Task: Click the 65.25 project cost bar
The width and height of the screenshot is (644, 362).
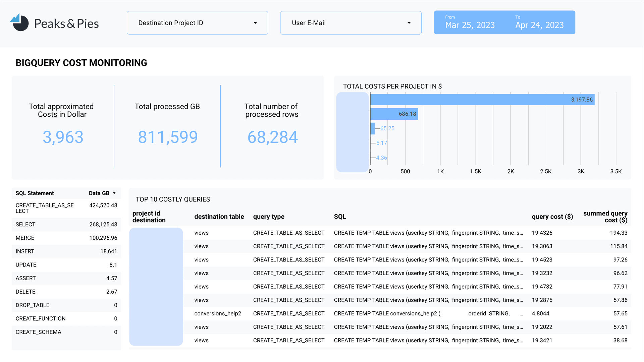Action: coord(372,128)
